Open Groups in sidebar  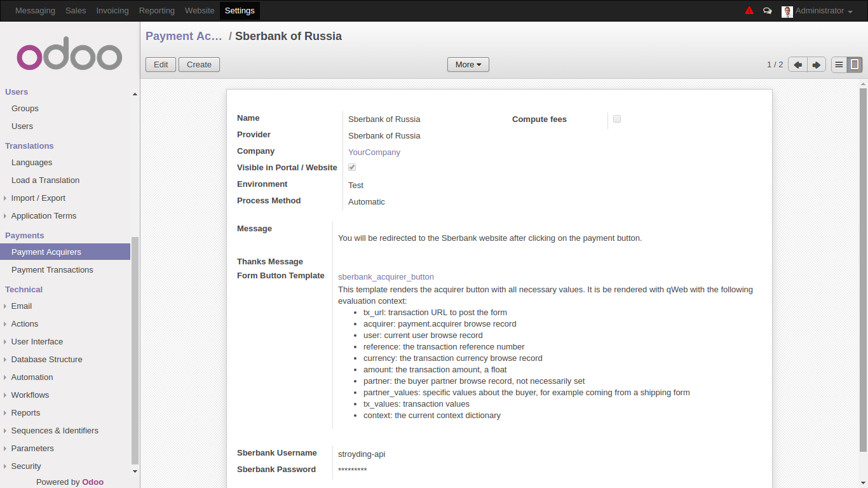point(25,109)
